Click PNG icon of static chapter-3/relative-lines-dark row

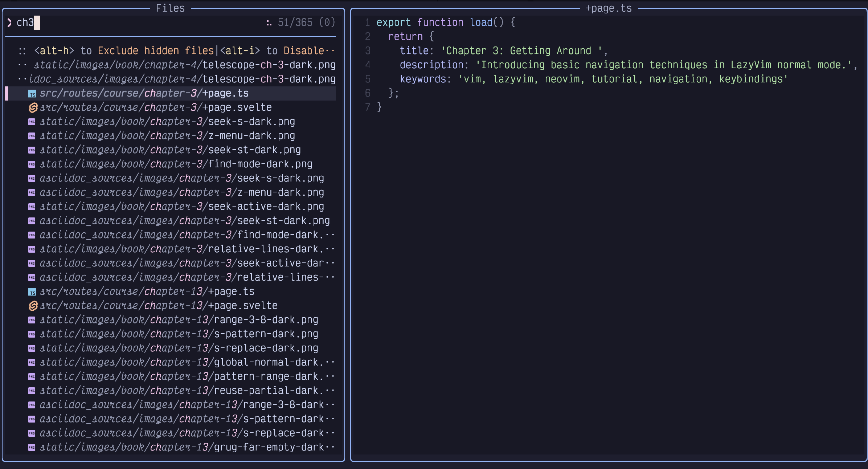pyautogui.click(x=32, y=249)
